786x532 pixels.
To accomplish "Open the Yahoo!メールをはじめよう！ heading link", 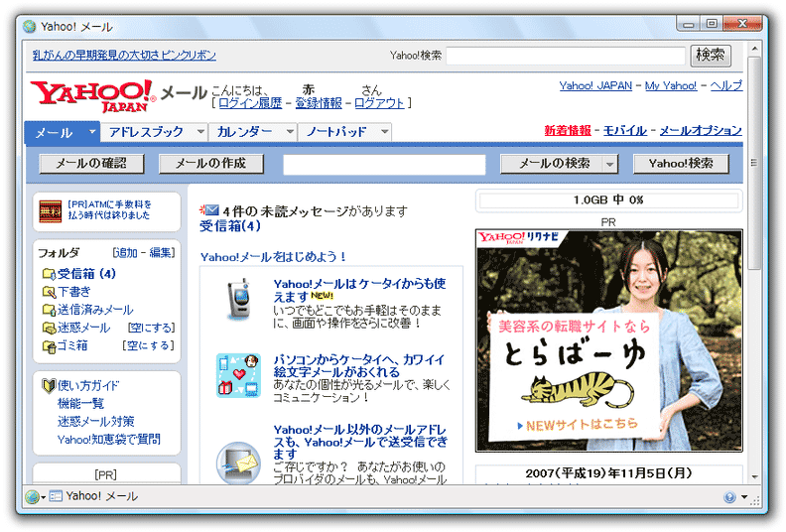I will pyautogui.click(x=273, y=257).
